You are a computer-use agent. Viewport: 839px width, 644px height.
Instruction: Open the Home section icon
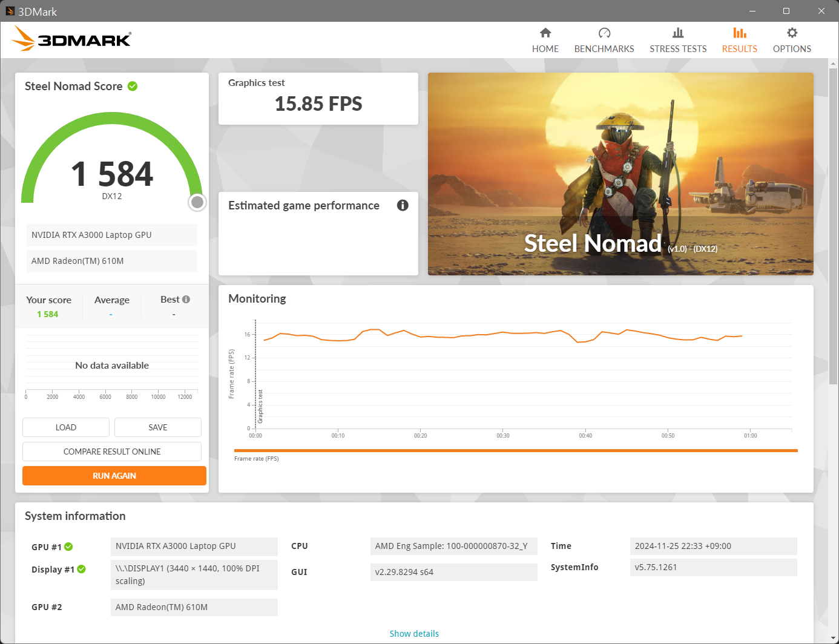click(545, 33)
